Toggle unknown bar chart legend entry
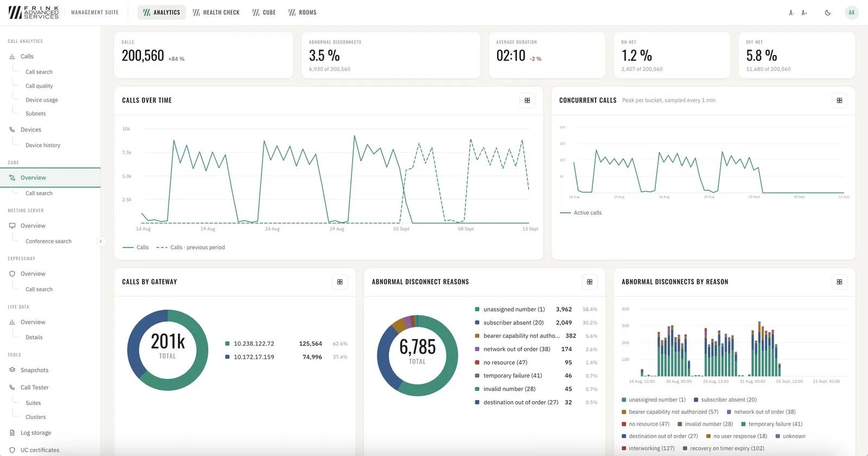This screenshot has height=456, width=868. [790, 436]
